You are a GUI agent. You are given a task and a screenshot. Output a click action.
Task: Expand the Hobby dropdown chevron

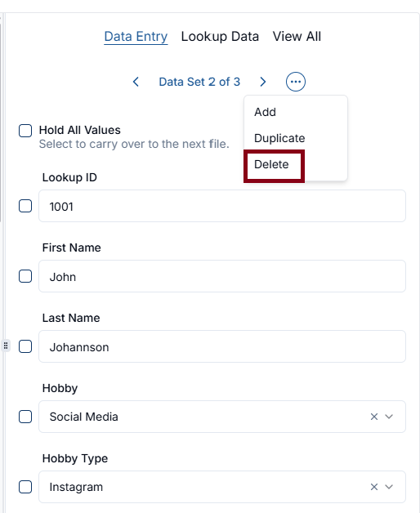(x=389, y=417)
